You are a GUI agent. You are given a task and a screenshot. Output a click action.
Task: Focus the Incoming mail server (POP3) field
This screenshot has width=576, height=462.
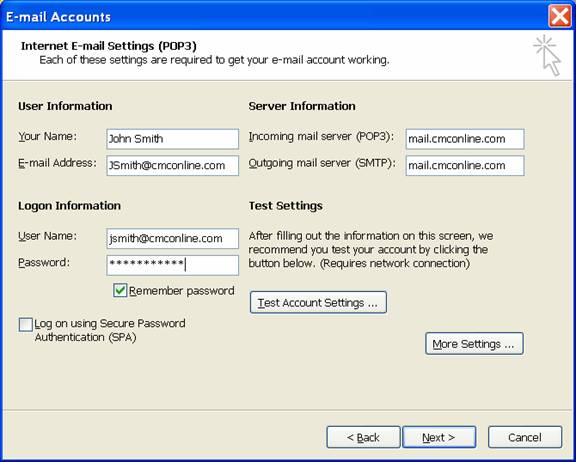[465, 139]
